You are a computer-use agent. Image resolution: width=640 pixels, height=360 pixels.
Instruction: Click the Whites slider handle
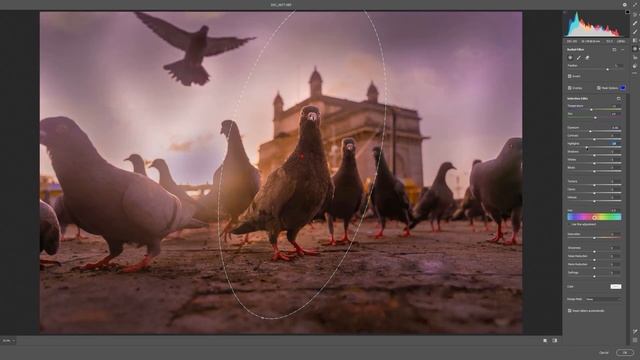594,164
